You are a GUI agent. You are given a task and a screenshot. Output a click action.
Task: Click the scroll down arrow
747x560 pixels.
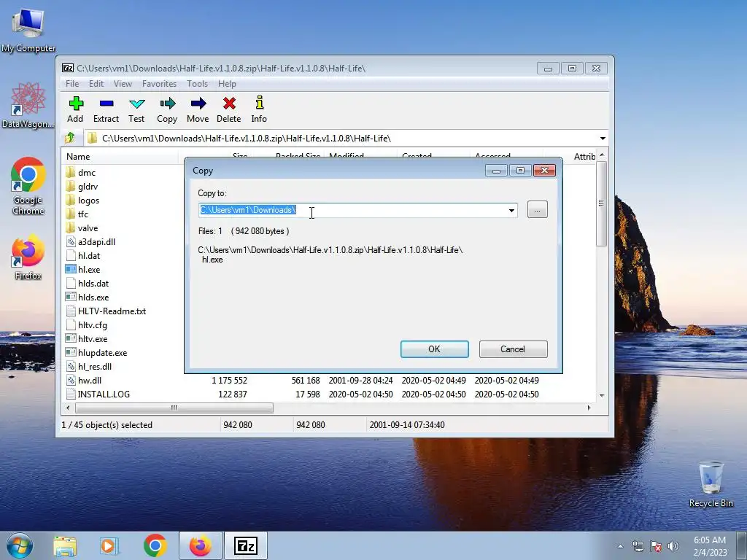coord(602,395)
